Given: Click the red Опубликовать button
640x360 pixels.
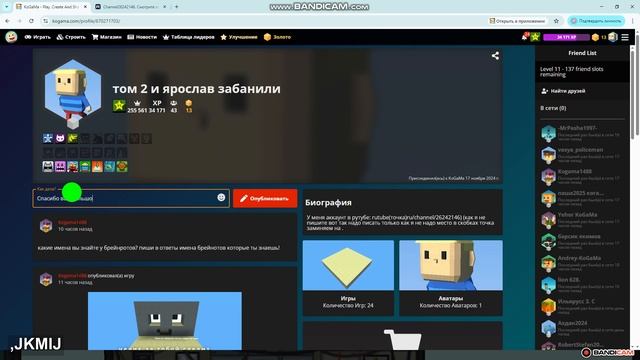Looking at the screenshot, I should tap(265, 198).
